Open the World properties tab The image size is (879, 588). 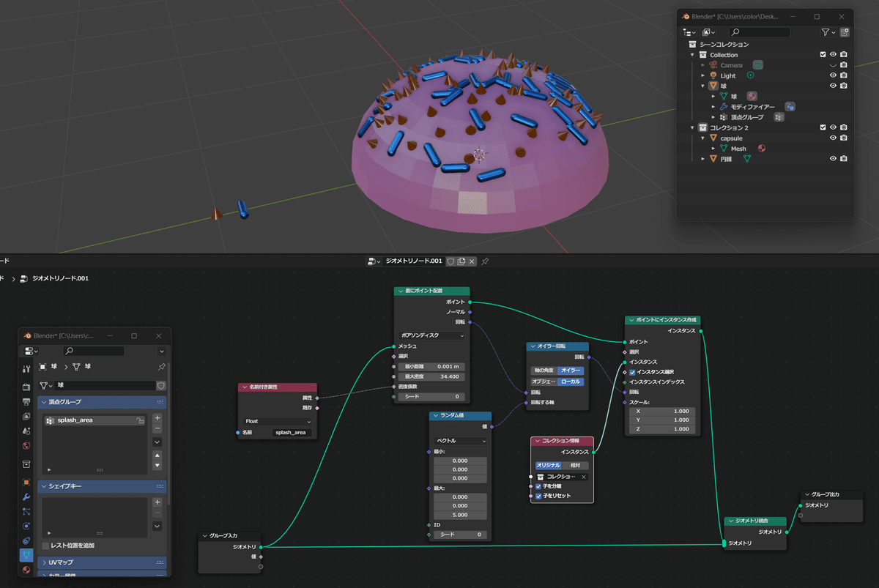[x=26, y=445]
